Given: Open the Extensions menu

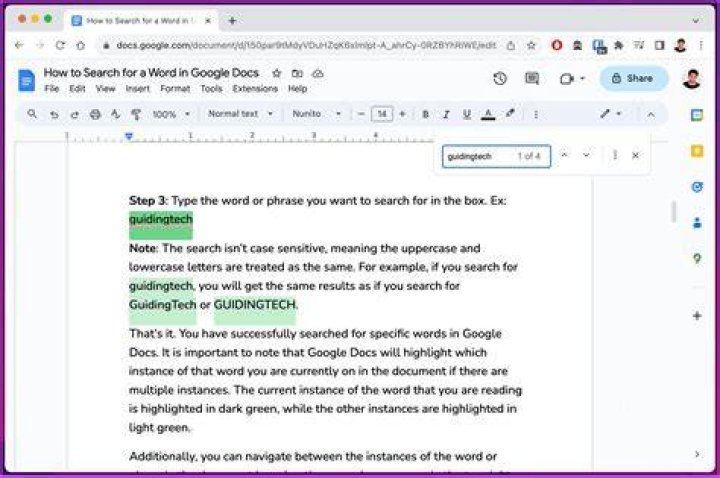Looking at the screenshot, I should pyautogui.click(x=255, y=89).
